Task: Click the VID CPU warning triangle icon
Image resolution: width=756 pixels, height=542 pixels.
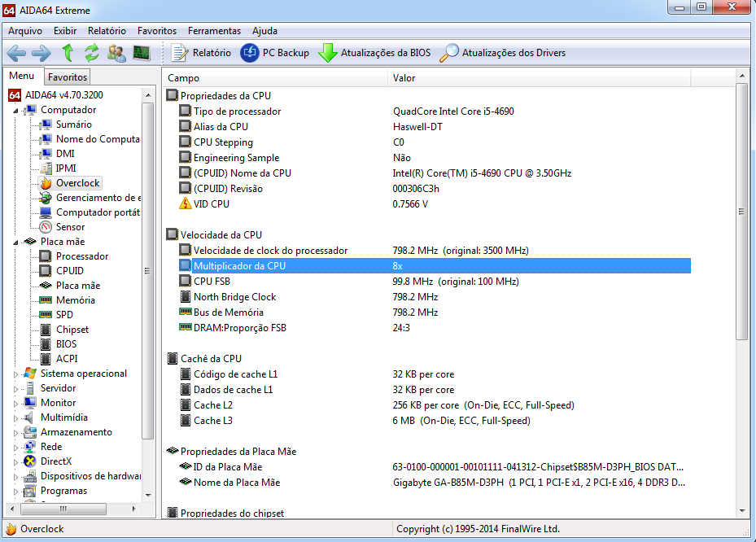Action: [186, 204]
